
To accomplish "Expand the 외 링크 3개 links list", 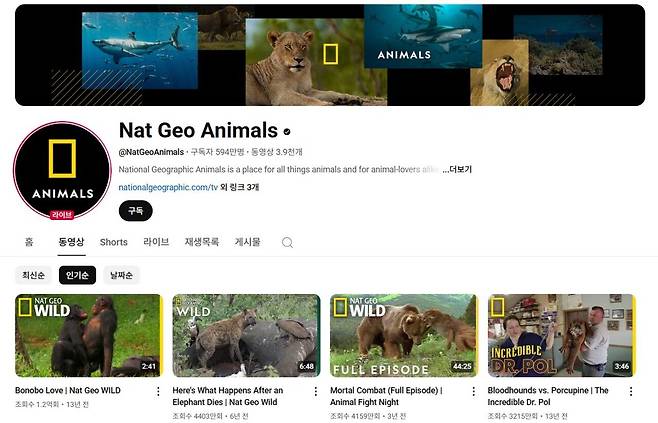I will click(x=239, y=187).
